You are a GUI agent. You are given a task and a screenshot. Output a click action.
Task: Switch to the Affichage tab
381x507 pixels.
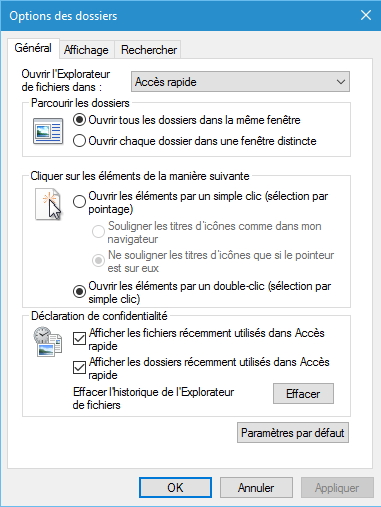click(86, 50)
